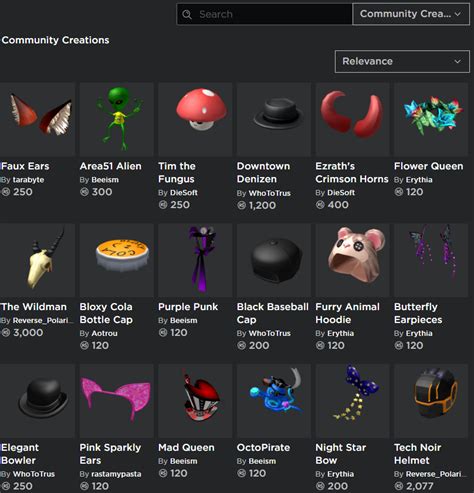Click the Relevance dropdown chevron arrow
474x493 pixels.
coord(458,62)
